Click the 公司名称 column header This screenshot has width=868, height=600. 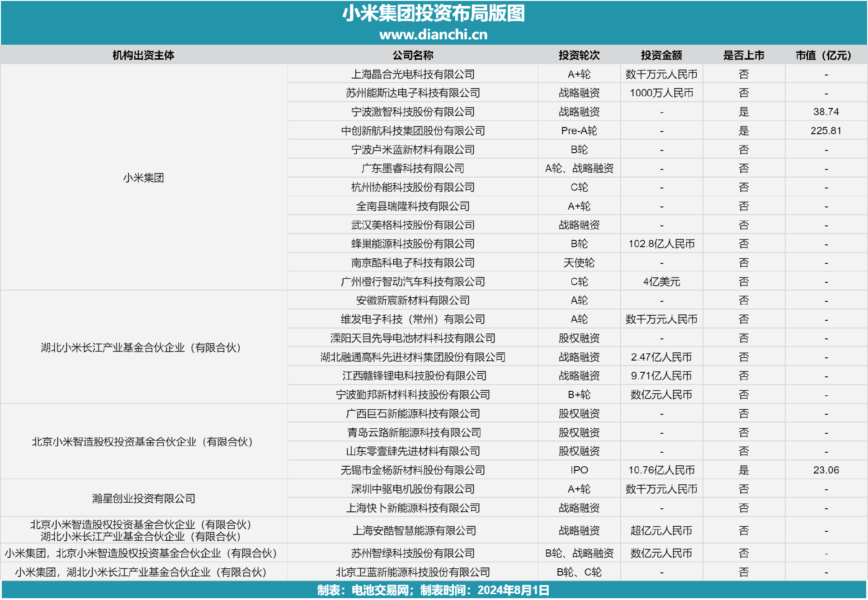click(413, 55)
